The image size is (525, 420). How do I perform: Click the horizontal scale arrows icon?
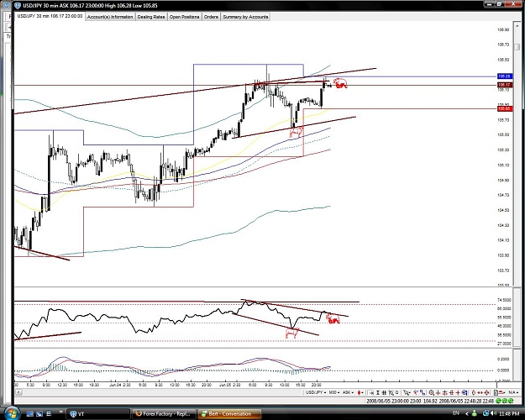point(480,392)
